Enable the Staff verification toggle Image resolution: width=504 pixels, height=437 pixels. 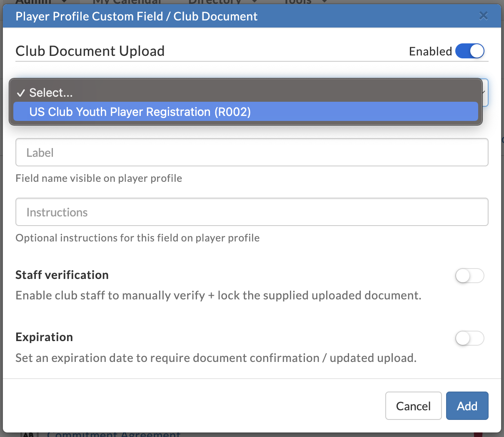(x=470, y=276)
